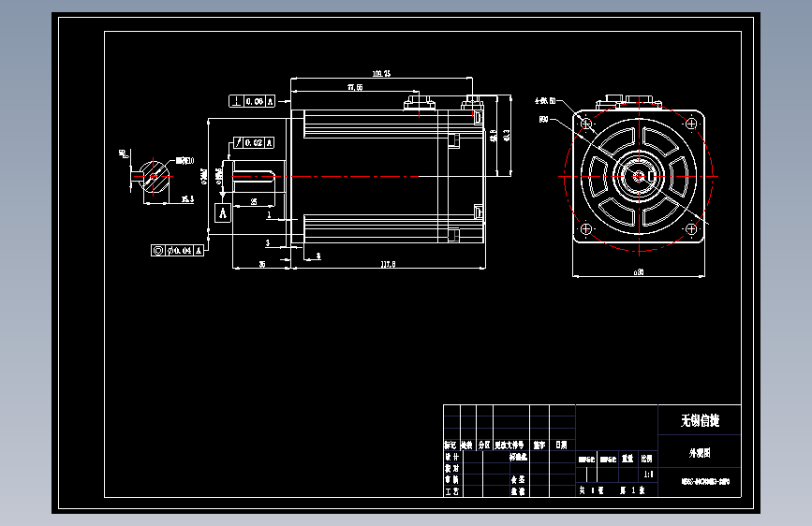Screen dimensions: 812x526
Task: Click the 15.5 dimension under shaft section
Action: 187,198
